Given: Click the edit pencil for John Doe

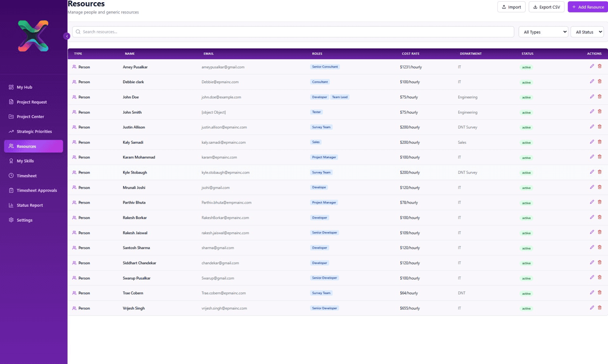Looking at the screenshot, I should click(590, 96).
